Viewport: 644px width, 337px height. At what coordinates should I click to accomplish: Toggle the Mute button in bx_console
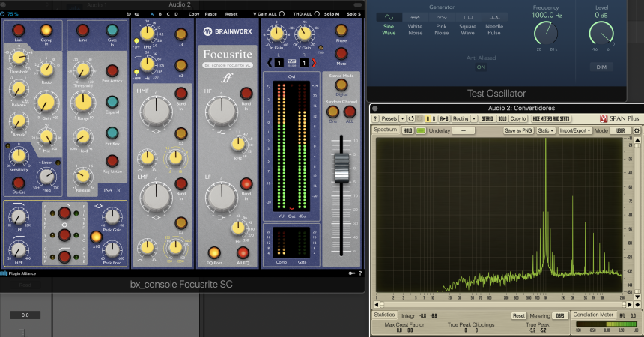click(x=341, y=54)
